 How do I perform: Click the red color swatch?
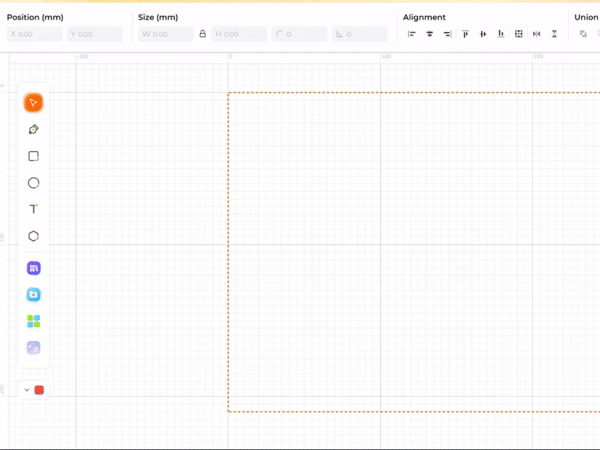click(x=39, y=390)
